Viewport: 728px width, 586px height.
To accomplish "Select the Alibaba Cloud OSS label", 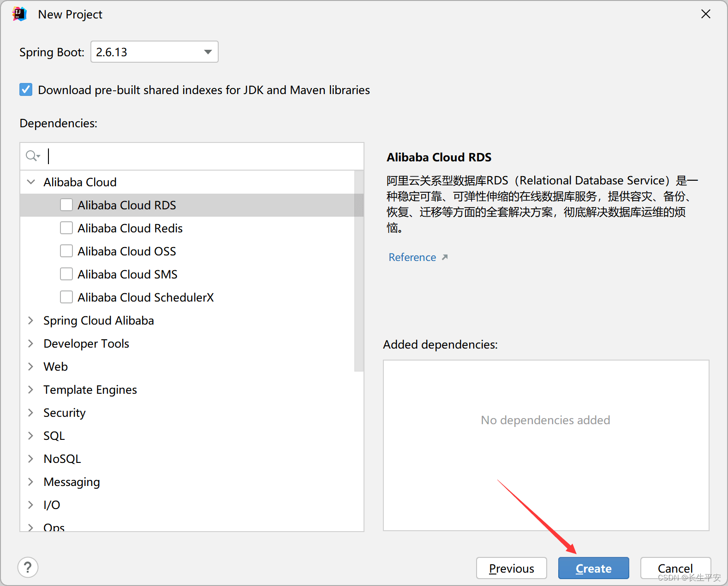I will click(127, 251).
